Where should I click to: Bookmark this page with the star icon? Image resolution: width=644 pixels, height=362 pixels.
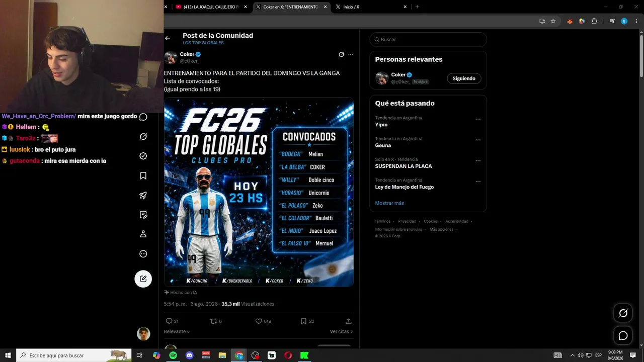coord(553,21)
